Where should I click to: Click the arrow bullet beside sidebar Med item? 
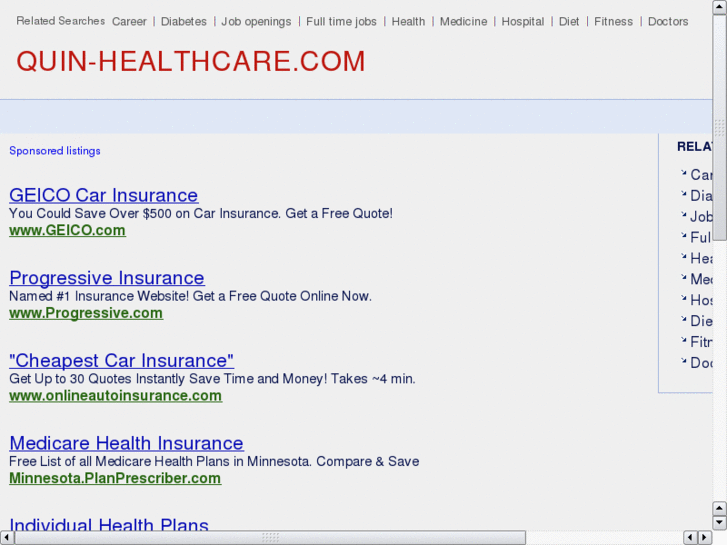tap(683, 277)
